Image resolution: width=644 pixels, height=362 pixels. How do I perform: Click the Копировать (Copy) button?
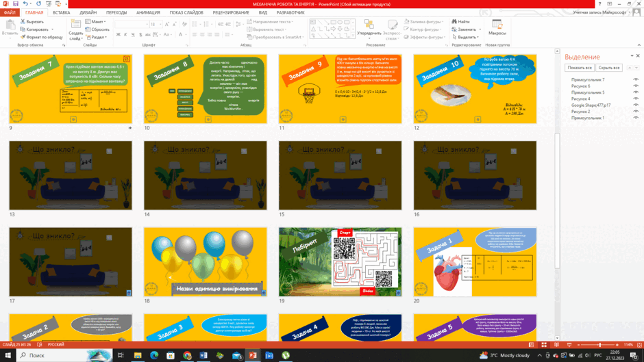click(34, 29)
